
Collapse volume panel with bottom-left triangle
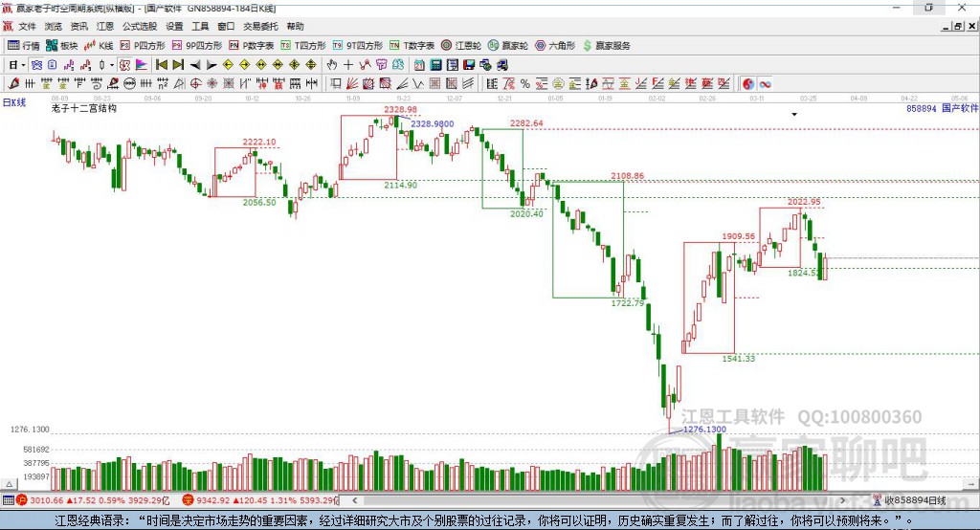(x=9, y=484)
